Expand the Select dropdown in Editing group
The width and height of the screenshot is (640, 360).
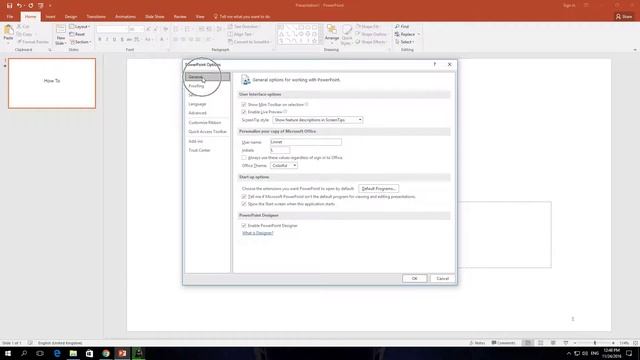click(x=404, y=42)
